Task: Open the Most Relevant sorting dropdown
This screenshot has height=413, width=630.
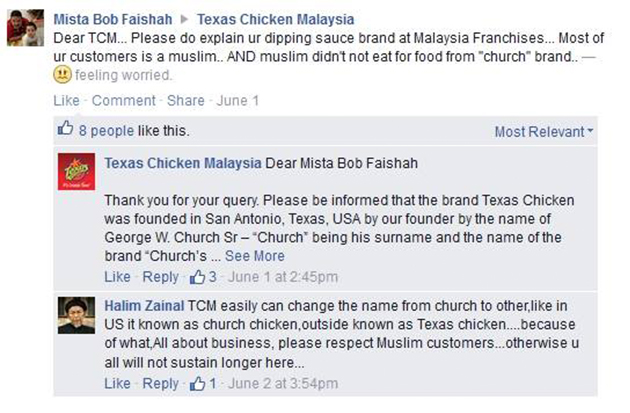Action: point(544,132)
